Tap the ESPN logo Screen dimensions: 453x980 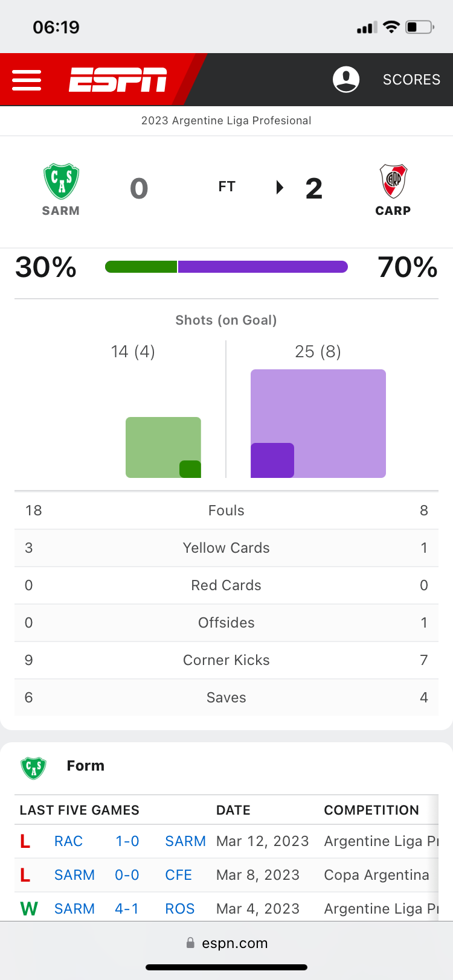click(118, 80)
